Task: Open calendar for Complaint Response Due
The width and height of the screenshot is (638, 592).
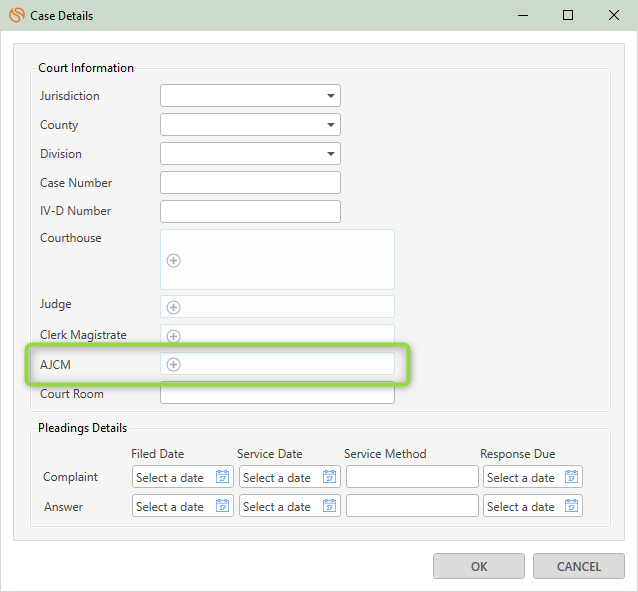Action: 572,476
